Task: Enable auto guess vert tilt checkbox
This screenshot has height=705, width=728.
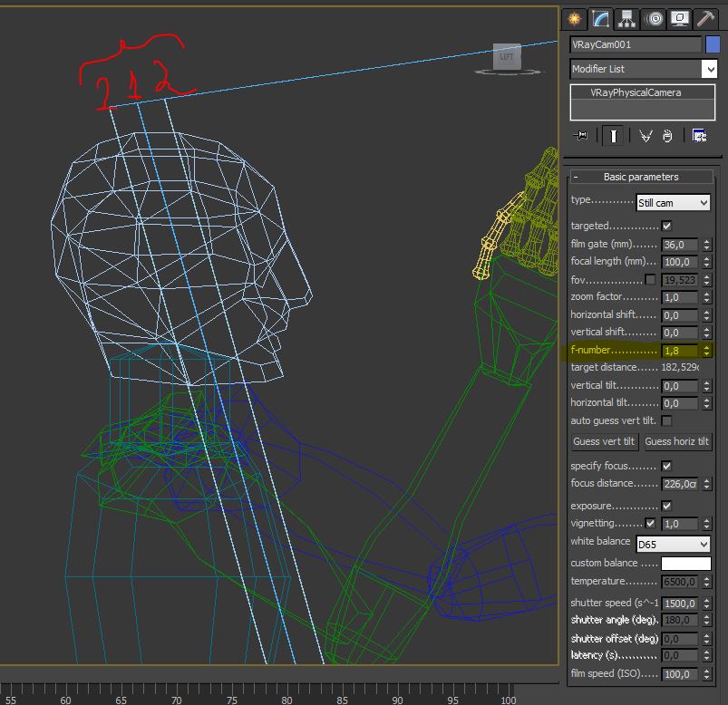Action: [x=666, y=420]
